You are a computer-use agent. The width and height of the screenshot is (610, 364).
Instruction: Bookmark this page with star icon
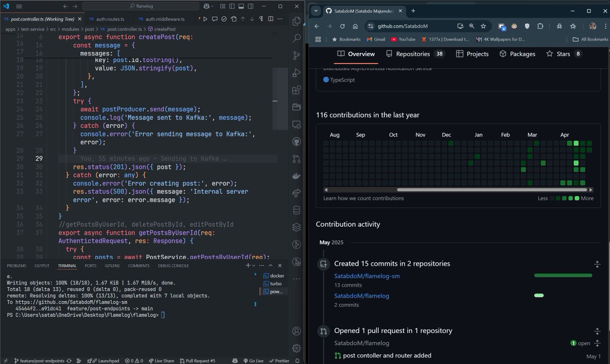click(x=483, y=26)
